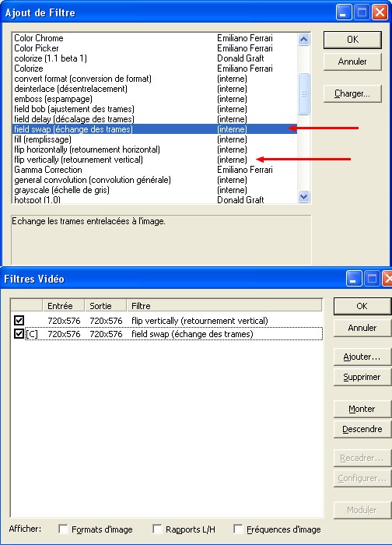392x545 pixels.
Task: Pick the grayscale (échelle de gris) filter
Action: [155, 190]
